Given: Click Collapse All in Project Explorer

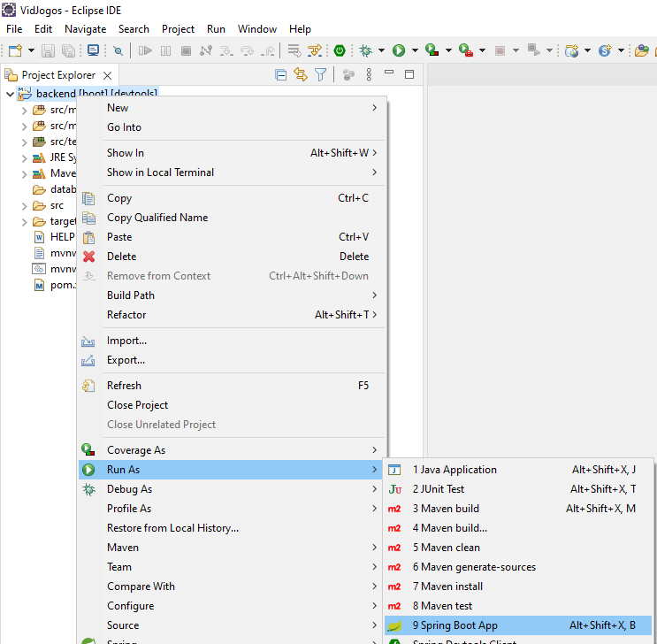Looking at the screenshot, I should pyautogui.click(x=280, y=74).
